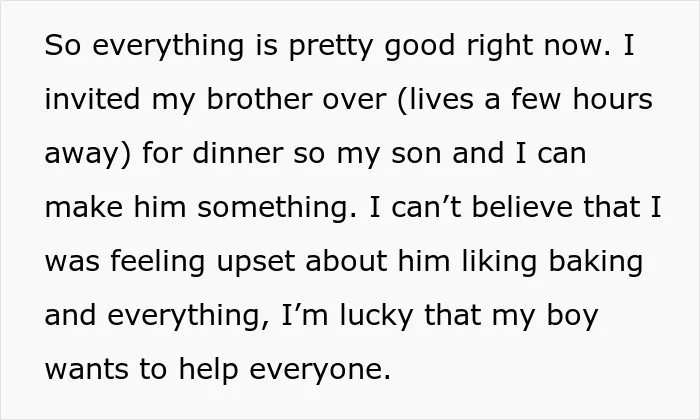Click the word "wants" on the last line
This screenshot has width=700, height=420.
click(86, 370)
